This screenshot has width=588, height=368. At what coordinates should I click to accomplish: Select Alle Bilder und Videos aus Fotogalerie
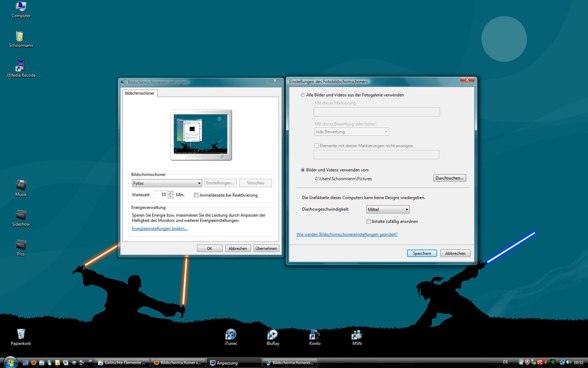303,95
